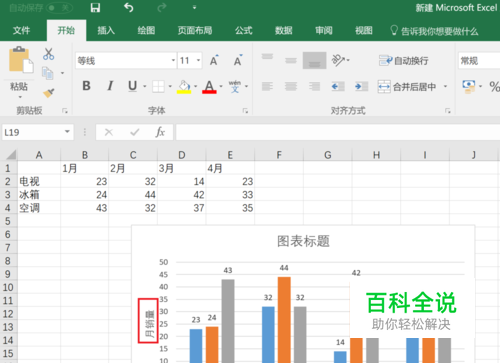Click the Cut scissors icon
The height and width of the screenshot is (363, 500).
tap(49, 54)
